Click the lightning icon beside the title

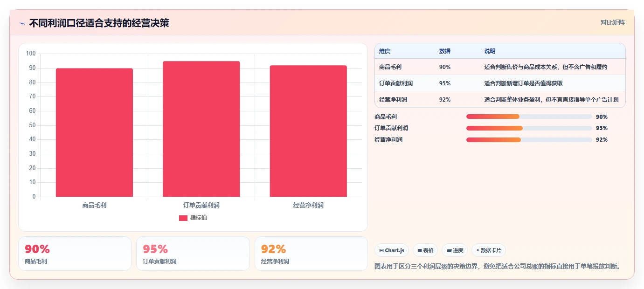tap(22, 23)
